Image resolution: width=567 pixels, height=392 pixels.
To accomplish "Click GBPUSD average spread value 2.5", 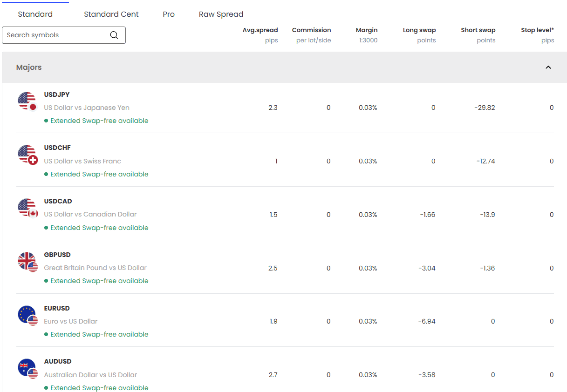I will pos(273,268).
